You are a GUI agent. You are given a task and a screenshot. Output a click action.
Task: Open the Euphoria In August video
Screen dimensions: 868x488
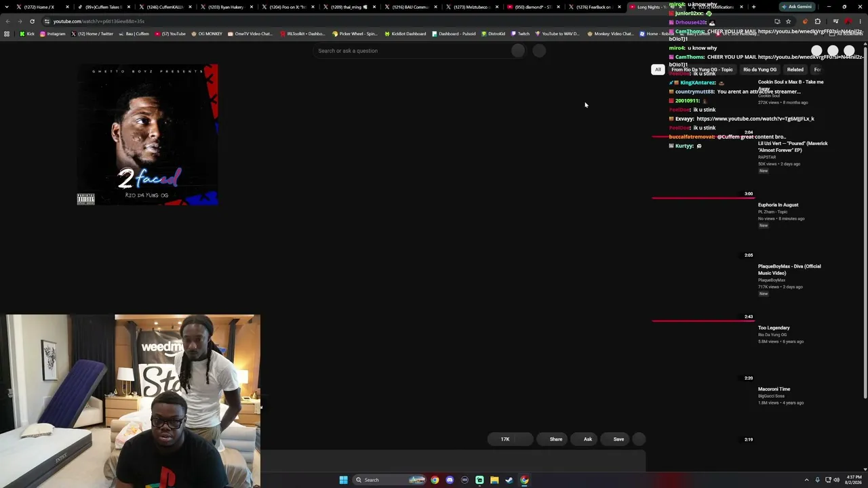pyautogui.click(x=778, y=205)
